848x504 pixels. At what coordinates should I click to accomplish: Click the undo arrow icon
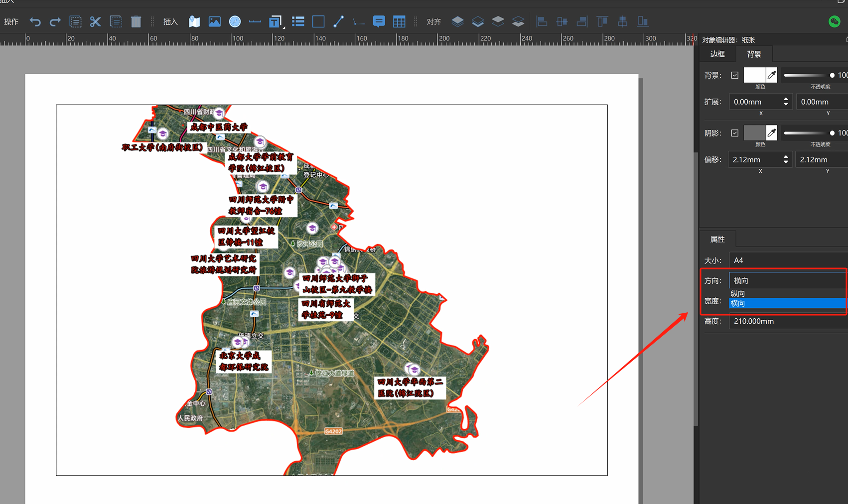tap(35, 21)
